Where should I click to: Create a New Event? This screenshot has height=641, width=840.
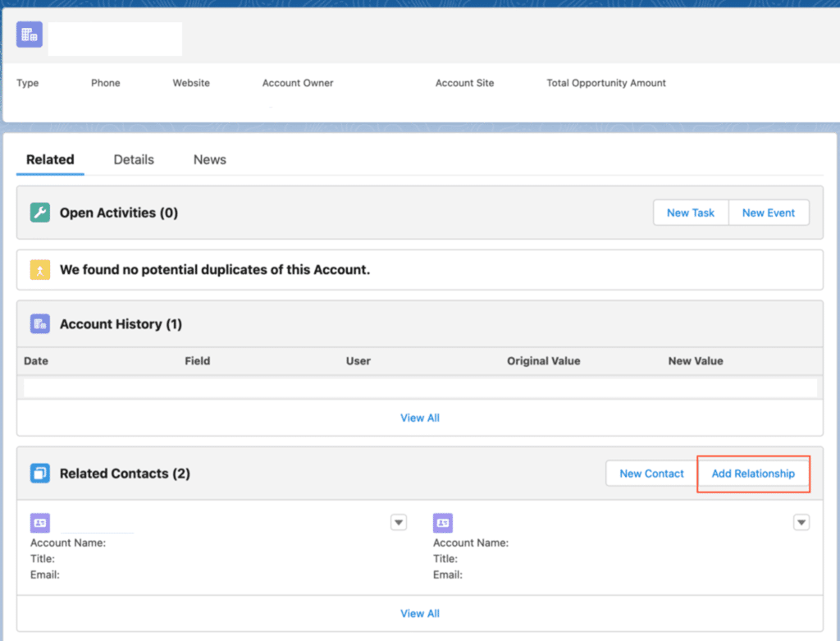pyautogui.click(x=769, y=213)
